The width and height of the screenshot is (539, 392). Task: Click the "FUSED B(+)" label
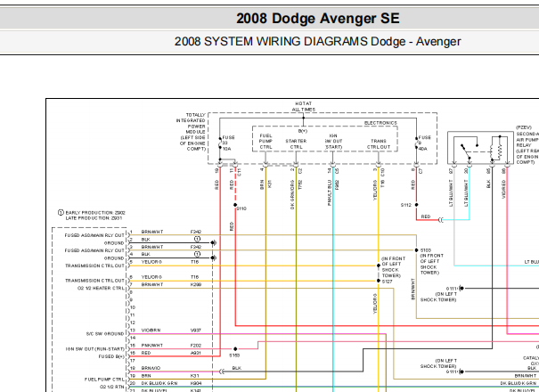tap(111, 356)
